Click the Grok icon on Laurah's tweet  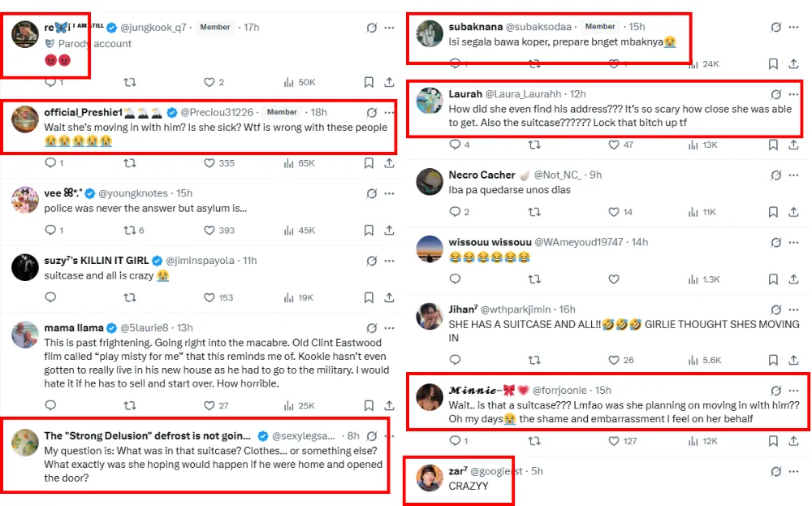click(x=776, y=94)
